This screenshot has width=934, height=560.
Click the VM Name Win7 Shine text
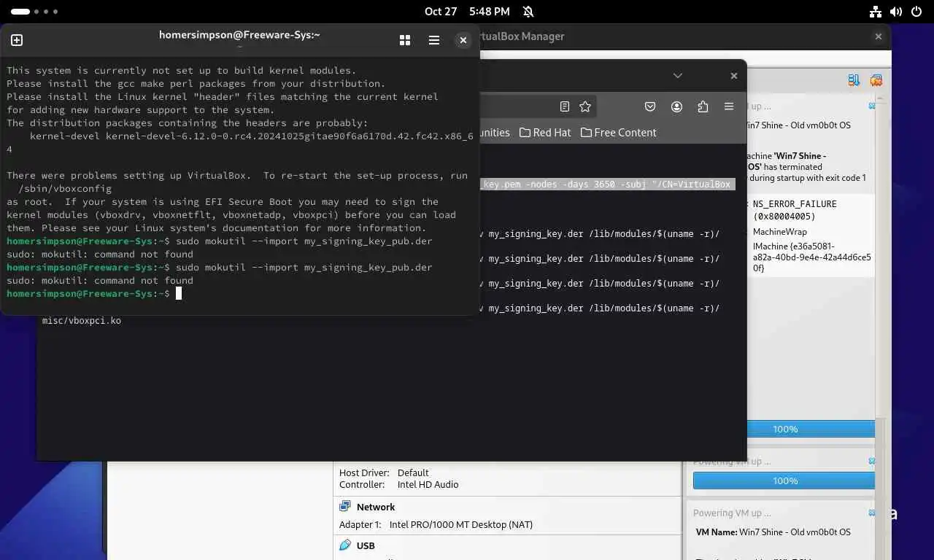point(773,532)
